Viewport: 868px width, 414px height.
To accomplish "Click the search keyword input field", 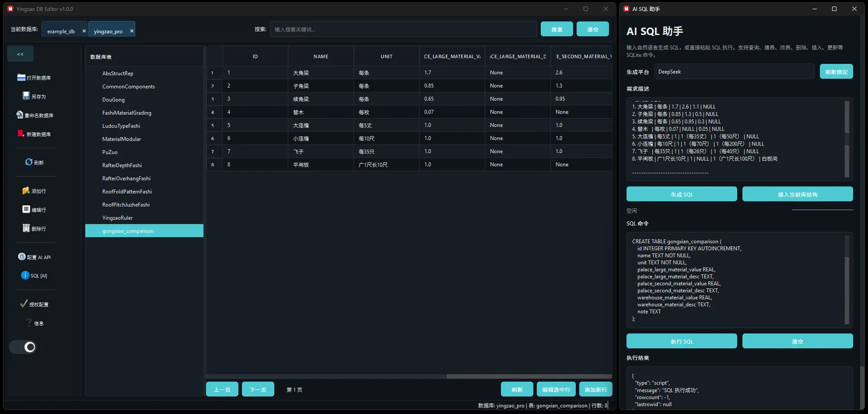I will [x=403, y=29].
